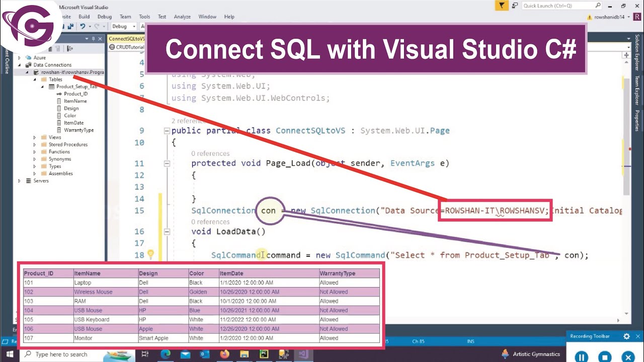Open Server Explorer window options arrow
Viewport: 644px width, 362px height.
click(x=87, y=39)
